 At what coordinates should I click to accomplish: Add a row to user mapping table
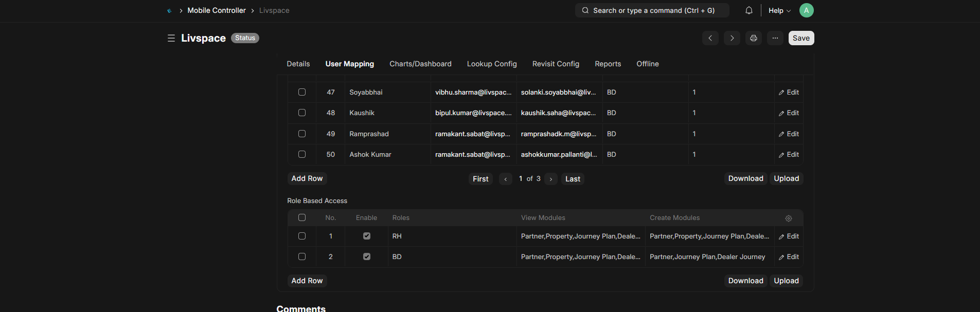click(x=307, y=178)
